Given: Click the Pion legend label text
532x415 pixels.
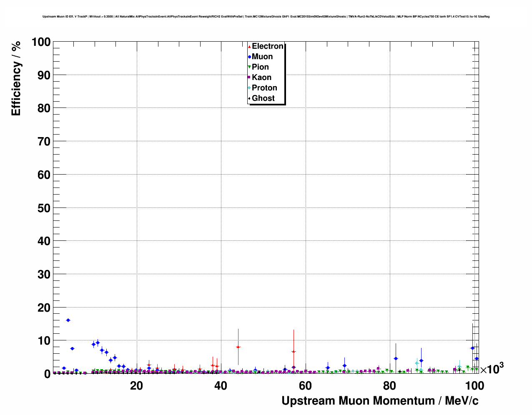Looking at the screenshot, I should pos(260,67).
